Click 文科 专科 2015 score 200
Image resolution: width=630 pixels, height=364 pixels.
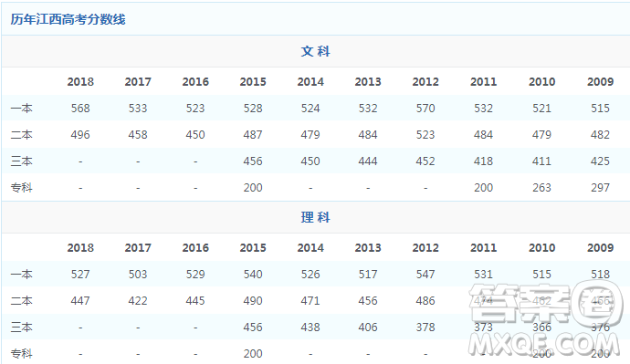tap(253, 187)
